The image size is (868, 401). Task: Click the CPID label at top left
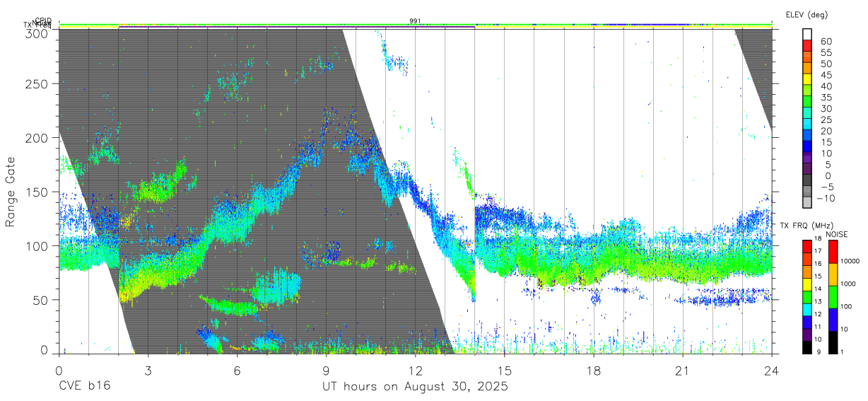42,21
